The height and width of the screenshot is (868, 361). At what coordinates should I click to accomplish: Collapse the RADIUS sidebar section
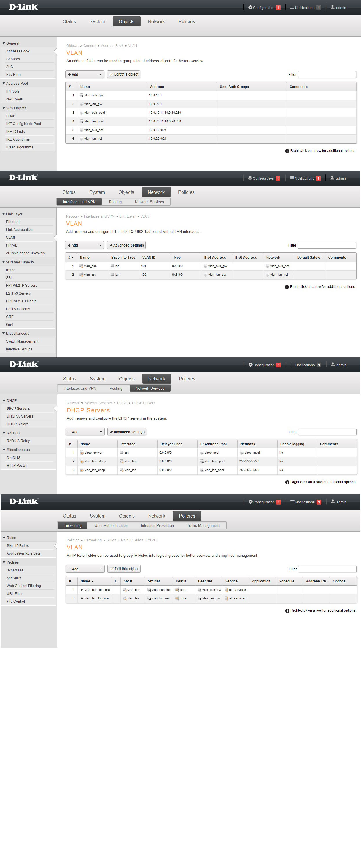(4, 433)
